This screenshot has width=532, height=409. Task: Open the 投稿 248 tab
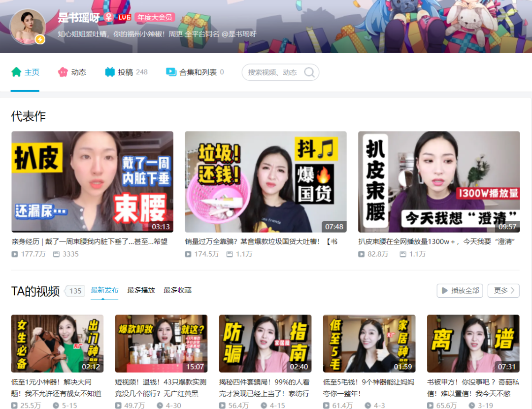[x=126, y=72]
